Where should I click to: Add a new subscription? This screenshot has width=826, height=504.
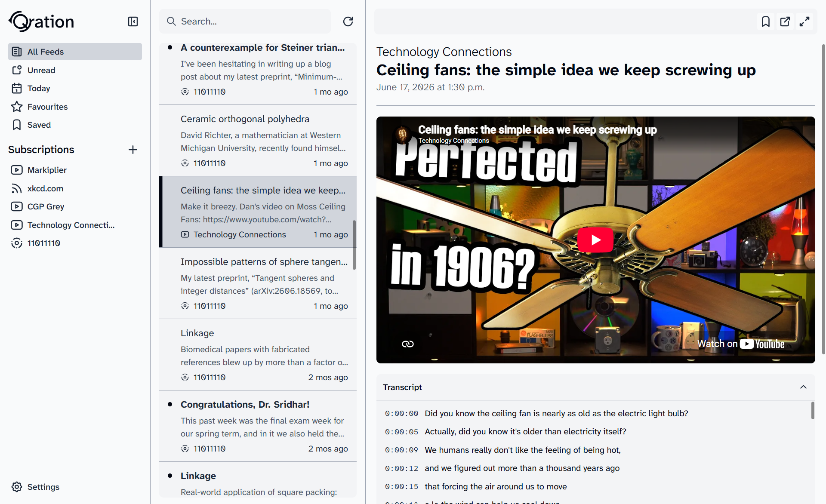point(133,150)
